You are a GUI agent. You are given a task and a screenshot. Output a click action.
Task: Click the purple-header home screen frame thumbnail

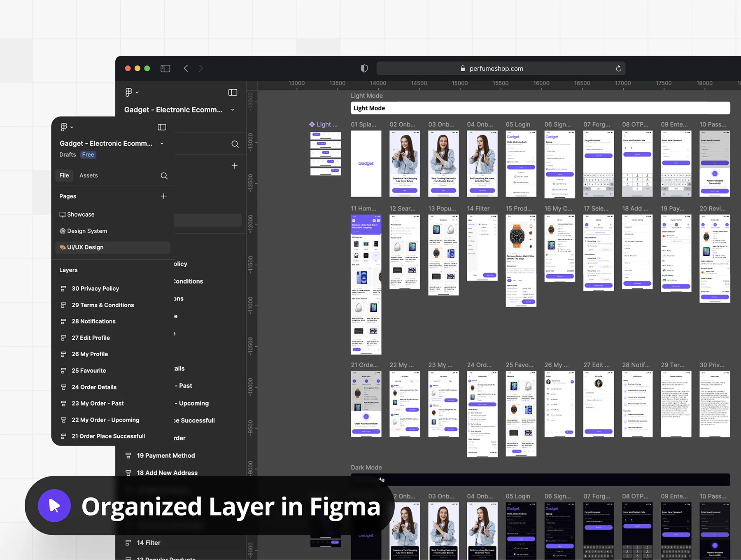(x=366, y=284)
